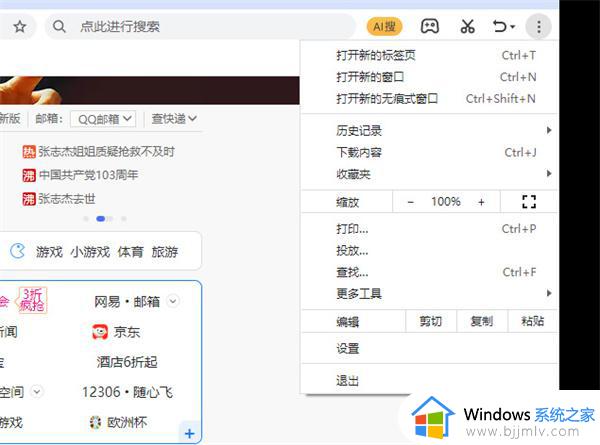Screen dimensions: 600x445
Task: Open news 中国共产党103周年
Action: click(x=88, y=175)
